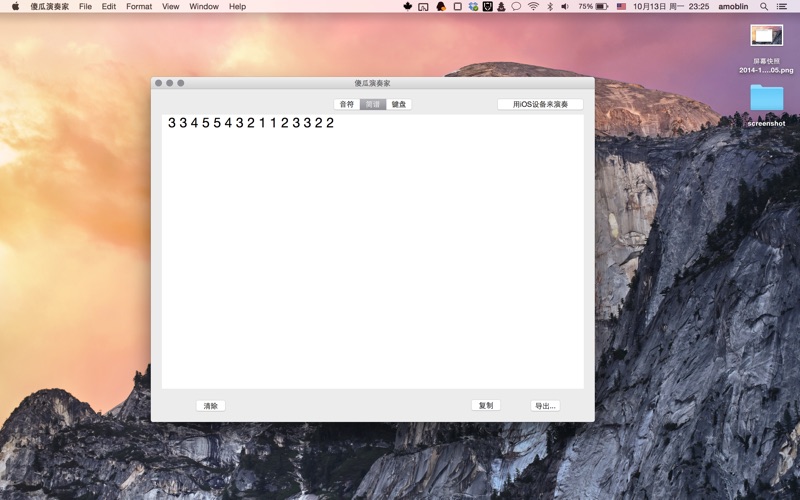Open the volume control icon
This screenshot has height=500, width=800.
pyautogui.click(x=565, y=6)
